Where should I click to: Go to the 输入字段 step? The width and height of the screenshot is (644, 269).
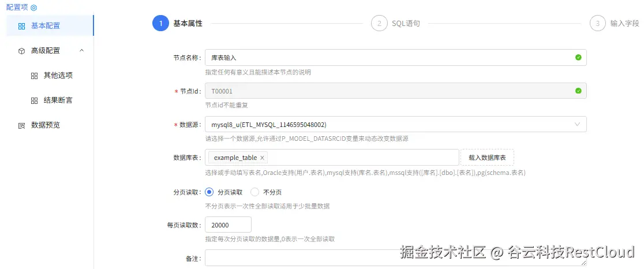(x=625, y=24)
